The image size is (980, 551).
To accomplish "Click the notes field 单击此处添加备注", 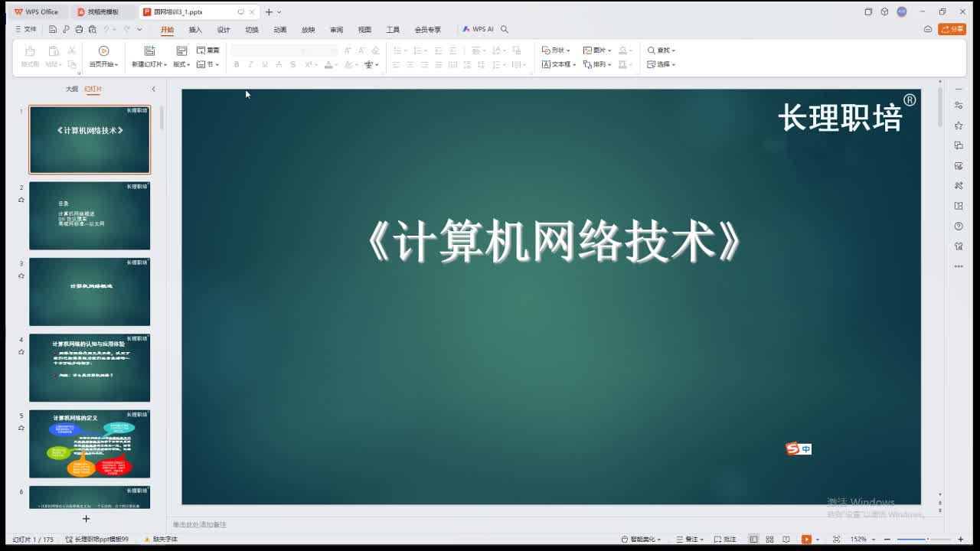I will [x=199, y=524].
